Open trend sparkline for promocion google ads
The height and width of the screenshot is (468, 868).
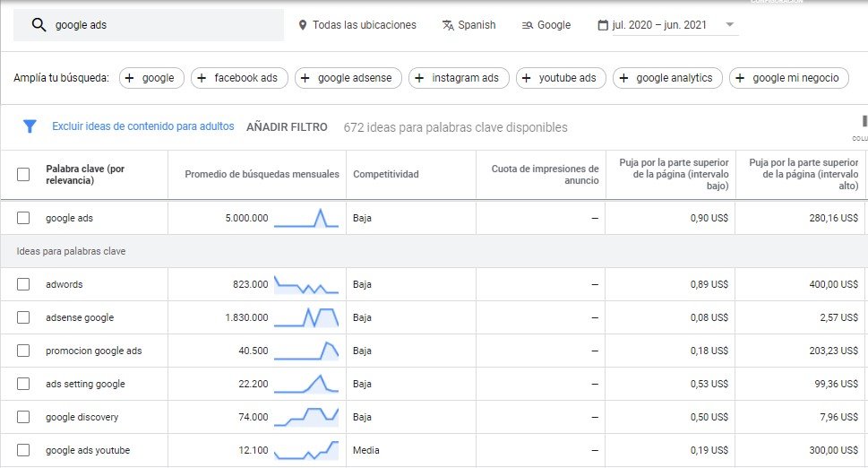pyautogui.click(x=306, y=351)
